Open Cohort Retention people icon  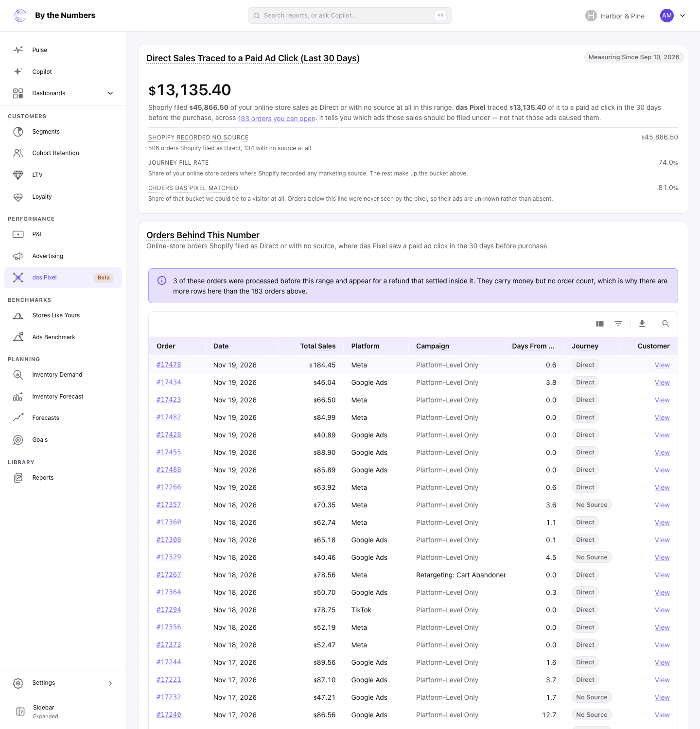click(18, 153)
